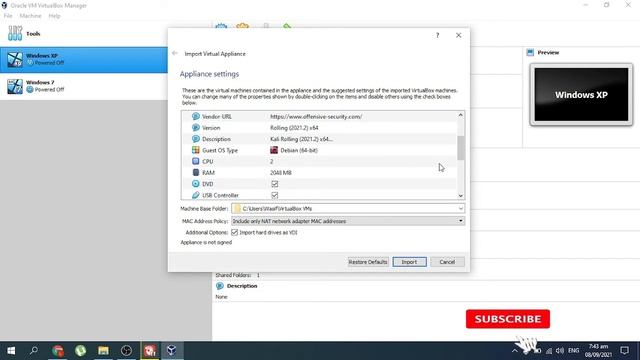This screenshot has width=640, height=360.
Task: Open the Help menu
Action: (x=54, y=16)
